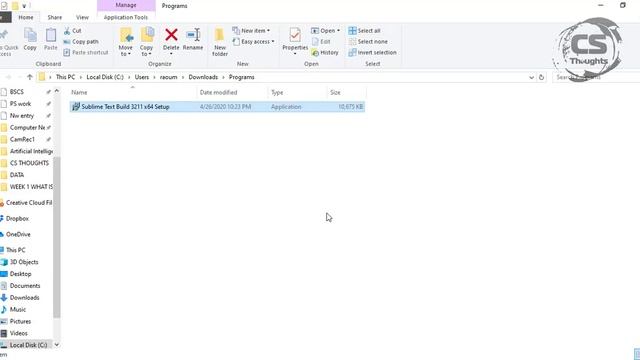This screenshot has height=360, width=640.
Task: Open the BSCS quick access folder
Action: 16,92
